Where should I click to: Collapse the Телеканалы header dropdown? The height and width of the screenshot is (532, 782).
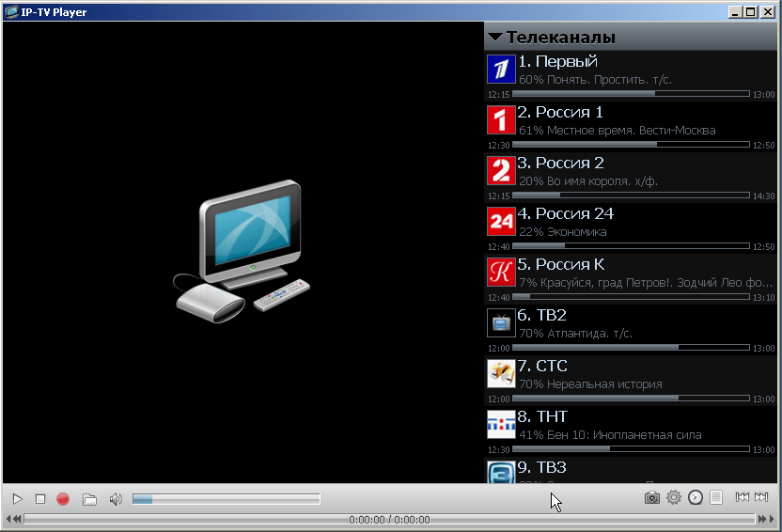point(495,37)
